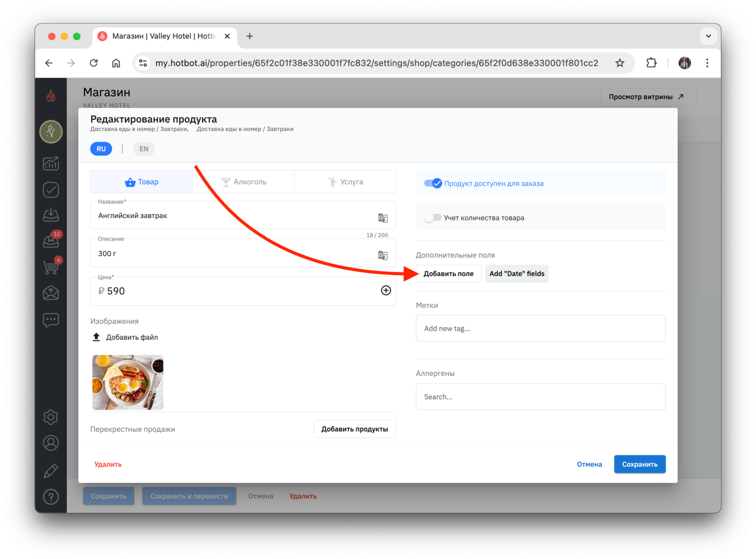This screenshot has width=756, height=559.
Task: Expand the tab search chevron in Chrome
Action: tap(708, 36)
